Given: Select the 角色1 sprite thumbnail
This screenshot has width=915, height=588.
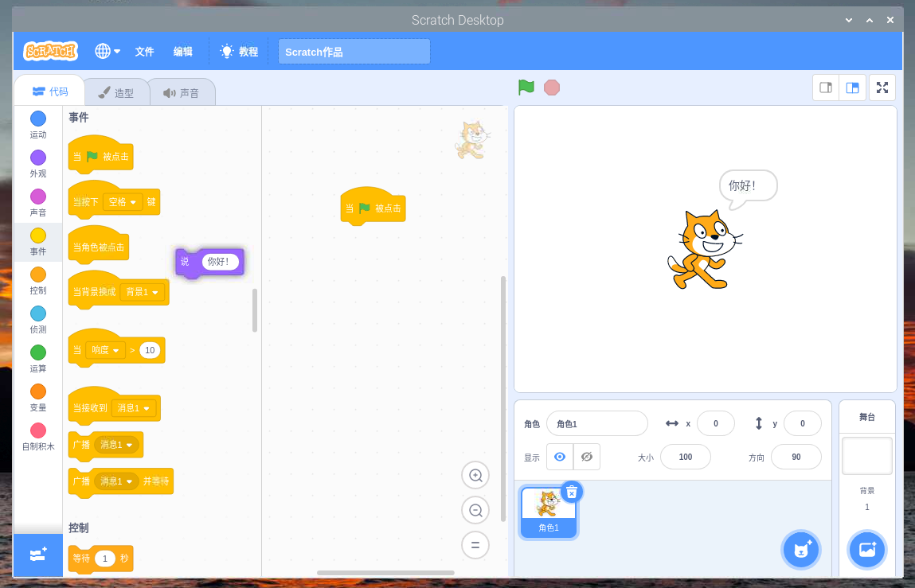Looking at the screenshot, I should click(x=548, y=512).
